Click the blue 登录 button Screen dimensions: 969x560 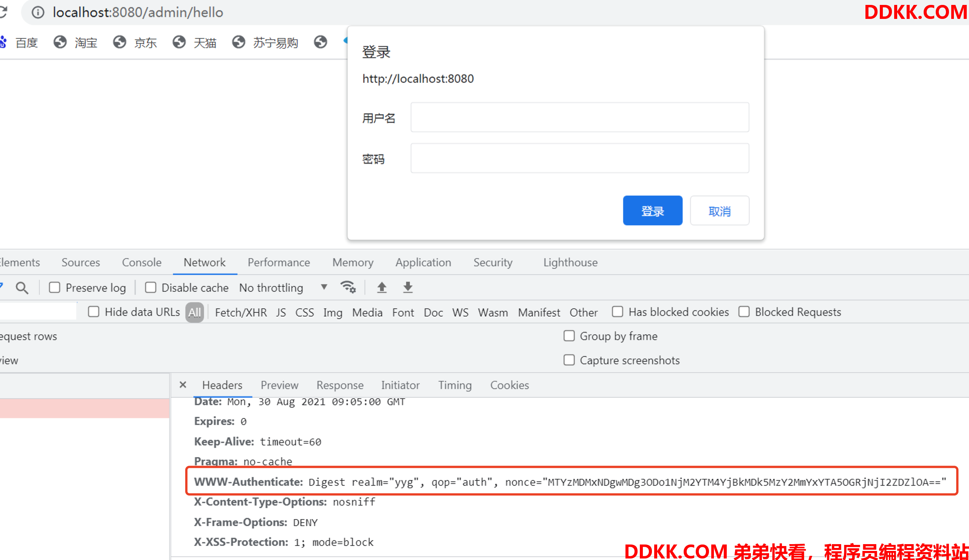(x=652, y=210)
